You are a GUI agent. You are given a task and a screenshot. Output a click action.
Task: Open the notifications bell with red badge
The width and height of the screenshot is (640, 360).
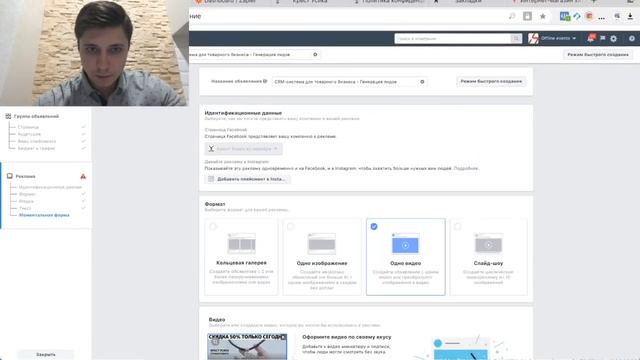coord(591,38)
